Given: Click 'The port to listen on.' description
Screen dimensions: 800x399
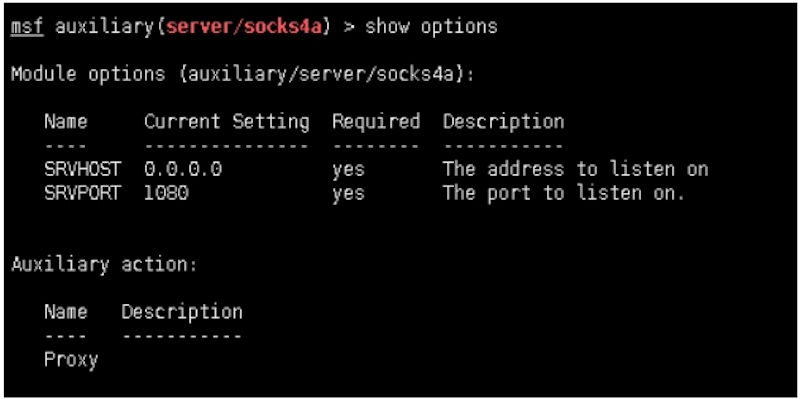Looking at the screenshot, I should point(564,194).
